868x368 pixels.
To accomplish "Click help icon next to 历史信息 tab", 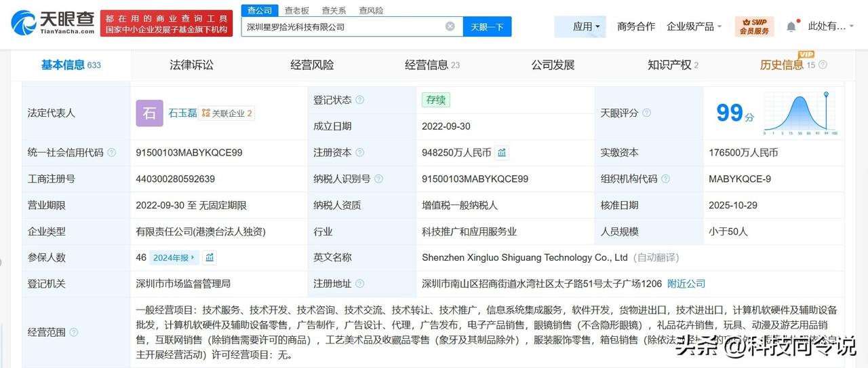I will pos(823,65).
